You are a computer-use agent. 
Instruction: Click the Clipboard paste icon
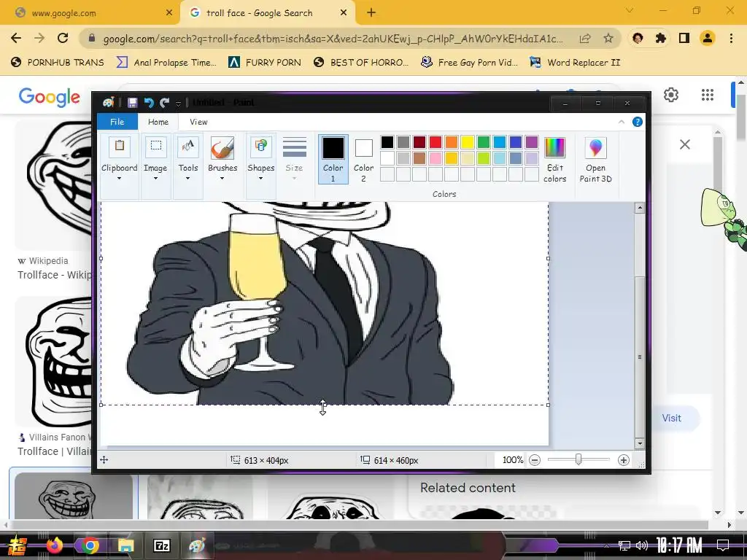coord(120,147)
